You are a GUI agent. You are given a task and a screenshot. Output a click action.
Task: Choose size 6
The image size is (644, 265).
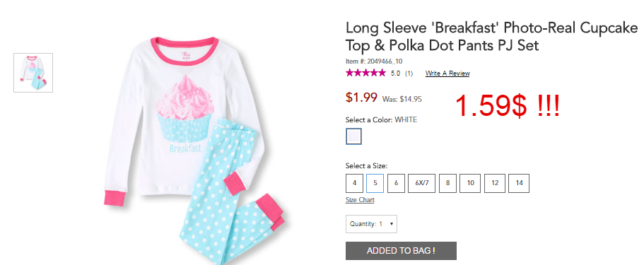[396, 183]
